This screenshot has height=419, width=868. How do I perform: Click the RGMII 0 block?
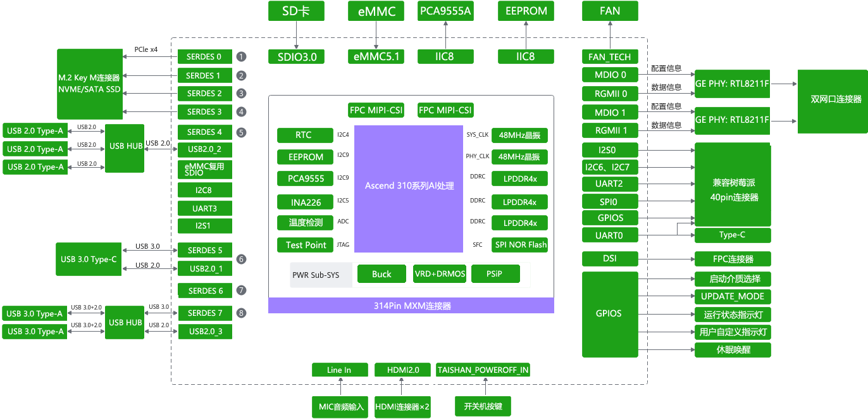(610, 94)
